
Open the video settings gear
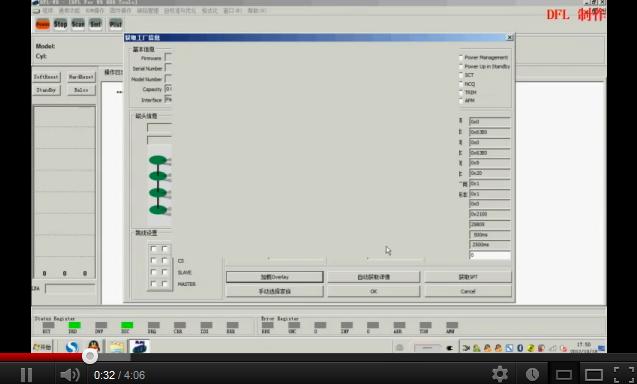pos(500,374)
